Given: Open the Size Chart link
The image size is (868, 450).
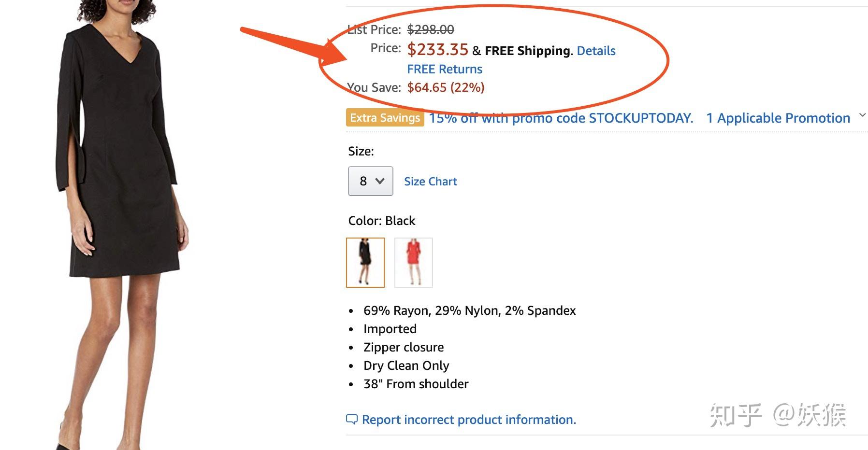Looking at the screenshot, I should click(x=431, y=182).
